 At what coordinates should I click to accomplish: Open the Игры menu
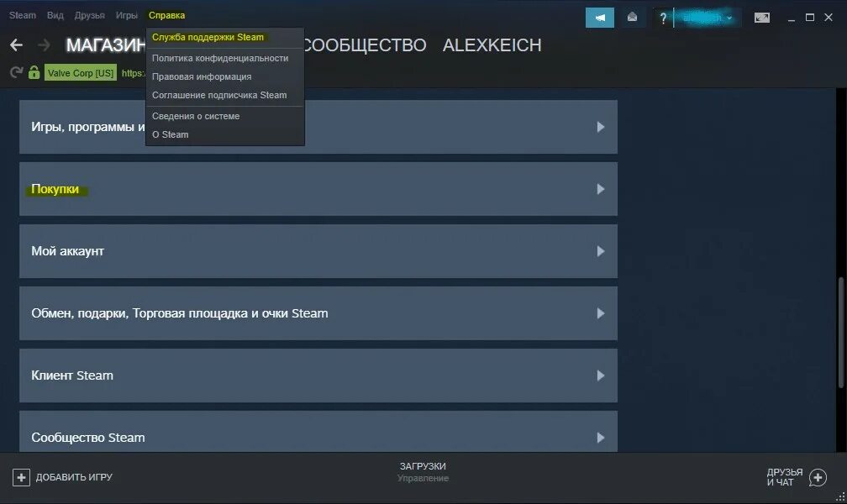tap(126, 15)
